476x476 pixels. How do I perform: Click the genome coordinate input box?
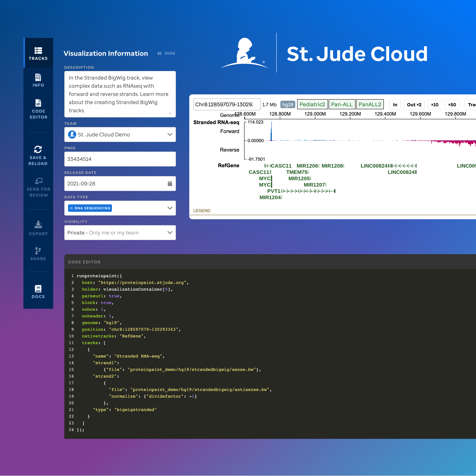[227, 105]
